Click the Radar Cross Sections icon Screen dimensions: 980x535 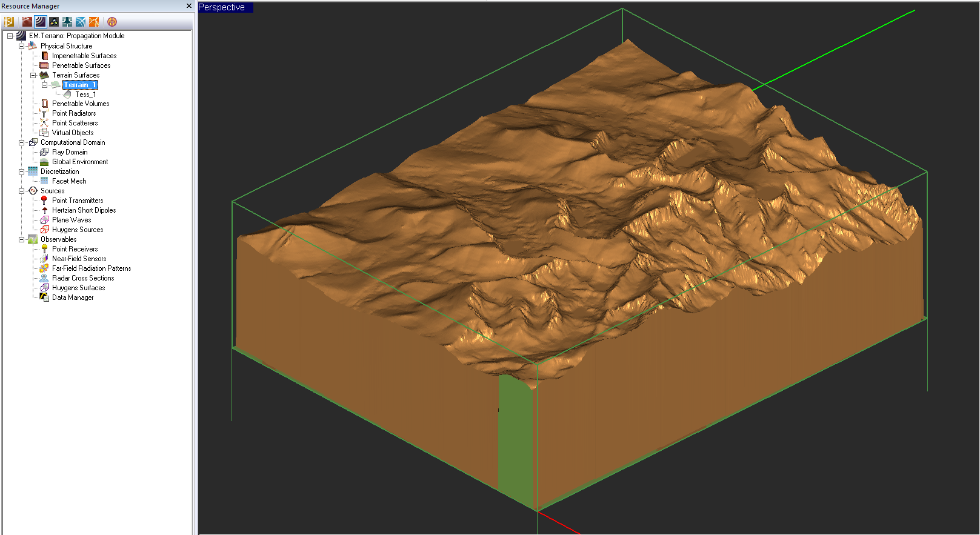44,278
